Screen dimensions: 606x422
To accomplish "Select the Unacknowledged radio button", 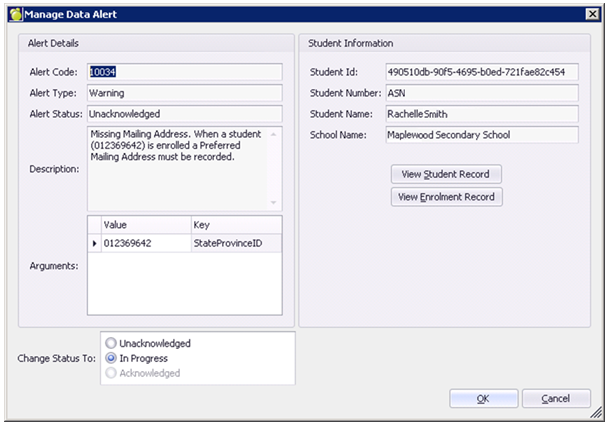I will click(x=110, y=343).
